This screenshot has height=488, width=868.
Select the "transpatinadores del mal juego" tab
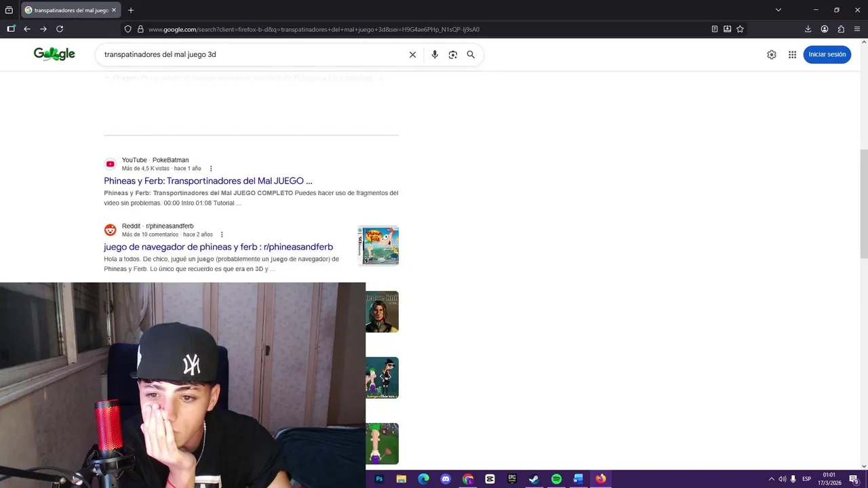71,10
